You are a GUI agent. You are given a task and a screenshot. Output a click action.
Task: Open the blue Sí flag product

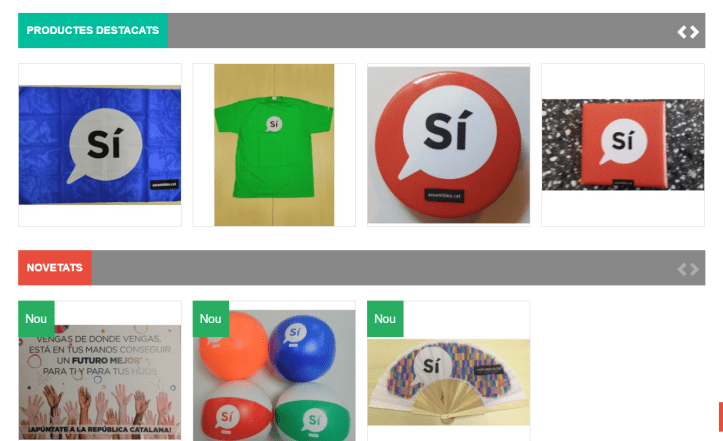[100, 145]
